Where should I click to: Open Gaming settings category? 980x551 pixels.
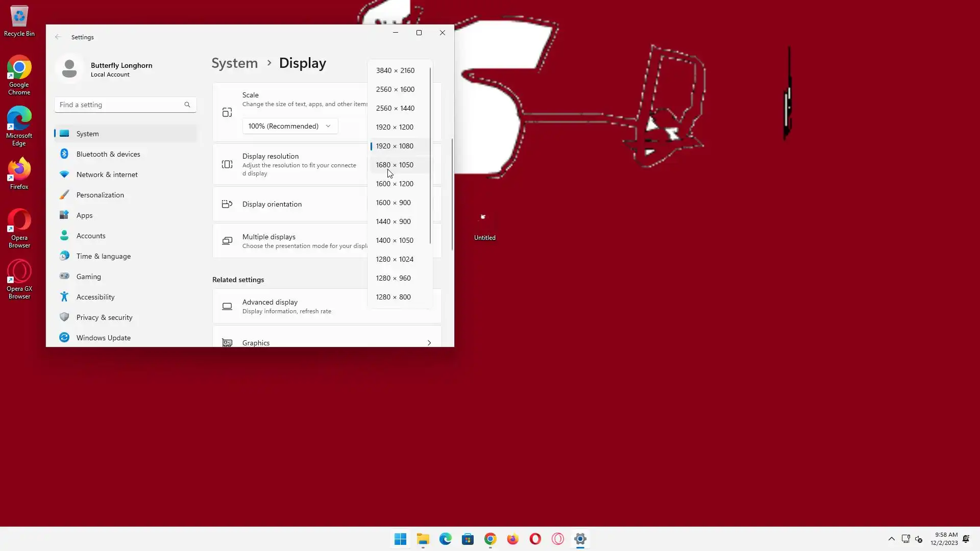[x=88, y=277]
